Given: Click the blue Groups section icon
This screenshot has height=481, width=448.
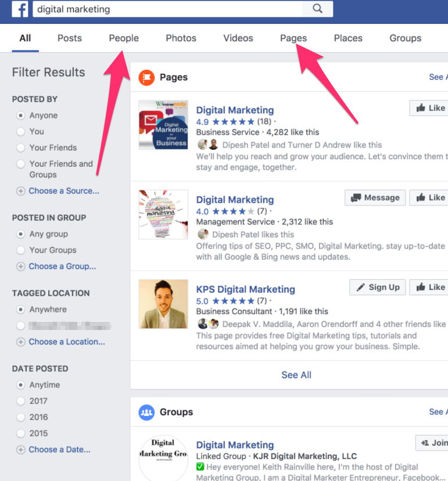Looking at the screenshot, I should tap(146, 412).
